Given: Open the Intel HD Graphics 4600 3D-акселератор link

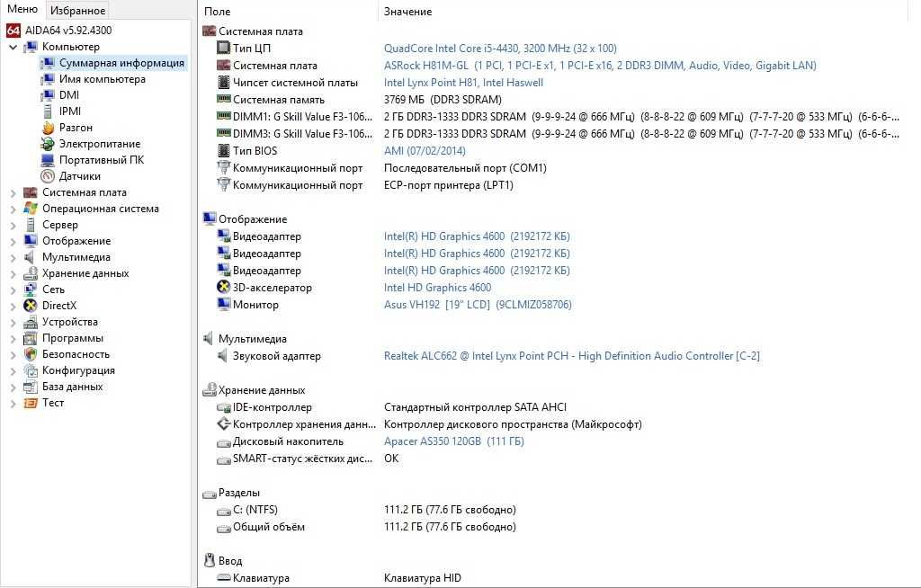Looking at the screenshot, I should point(438,288).
